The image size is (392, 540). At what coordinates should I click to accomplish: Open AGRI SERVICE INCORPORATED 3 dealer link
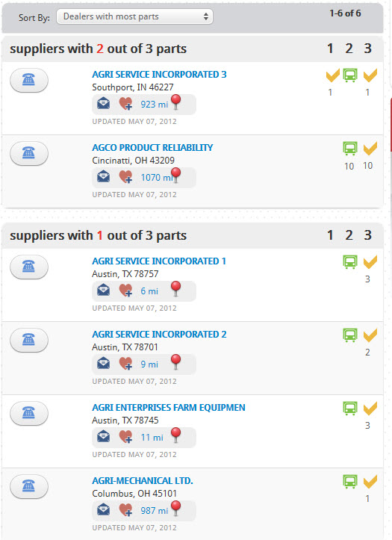tap(159, 75)
